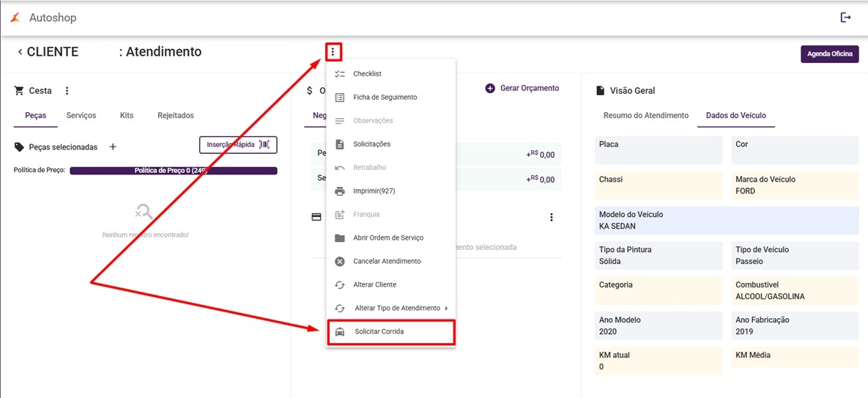The height and width of the screenshot is (398, 868).
Task: Click the logout icon in top-right corner
Action: pyautogui.click(x=846, y=18)
